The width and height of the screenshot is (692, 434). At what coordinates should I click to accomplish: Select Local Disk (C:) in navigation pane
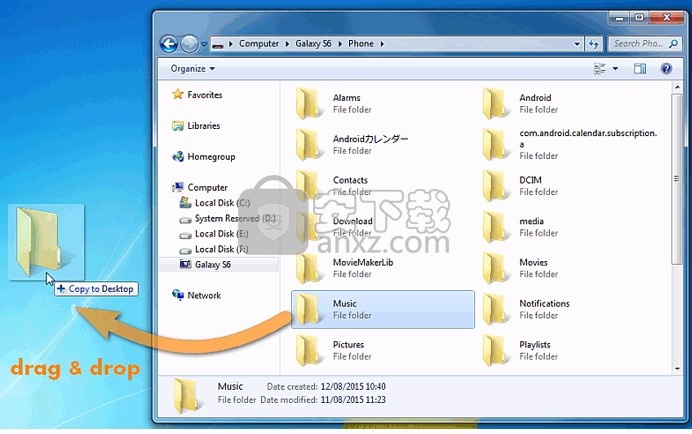click(222, 203)
